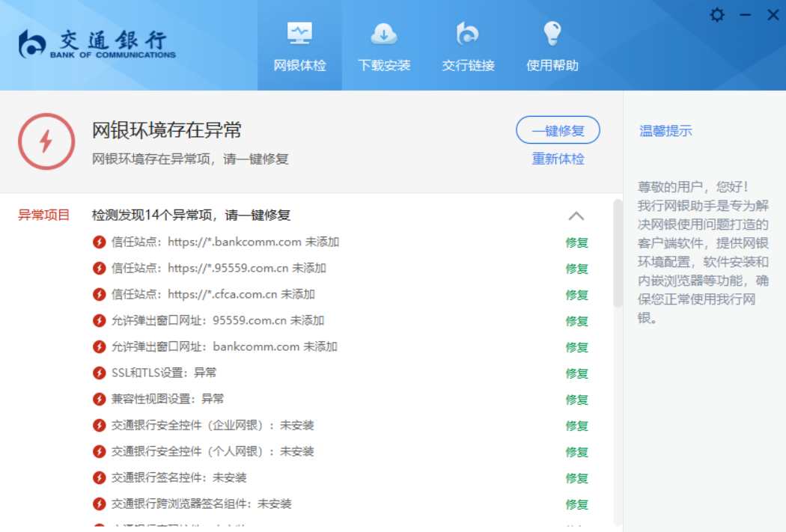Screen dimensions: 786x532
Task: Select text SSL和TLS设置: 异常
Action: tap(164, 373)
